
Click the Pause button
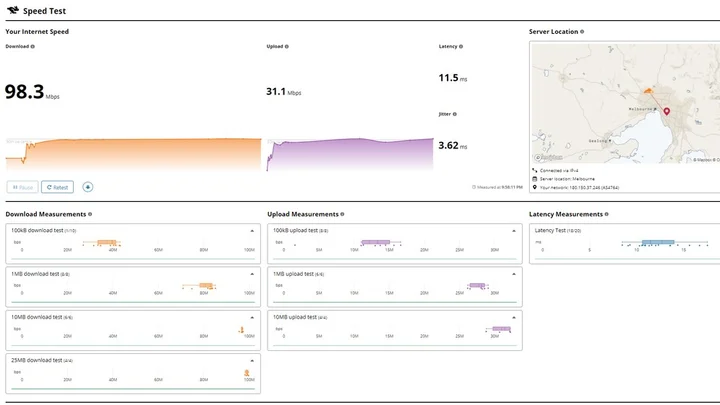(x=22, y=187)
